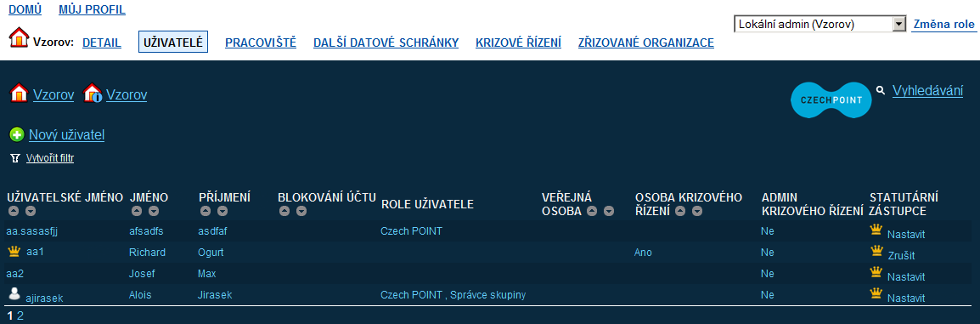The image size is (980, 324).
Task: Click the funnel icon for Vytvořit filtr
Action: coord(15,158)
